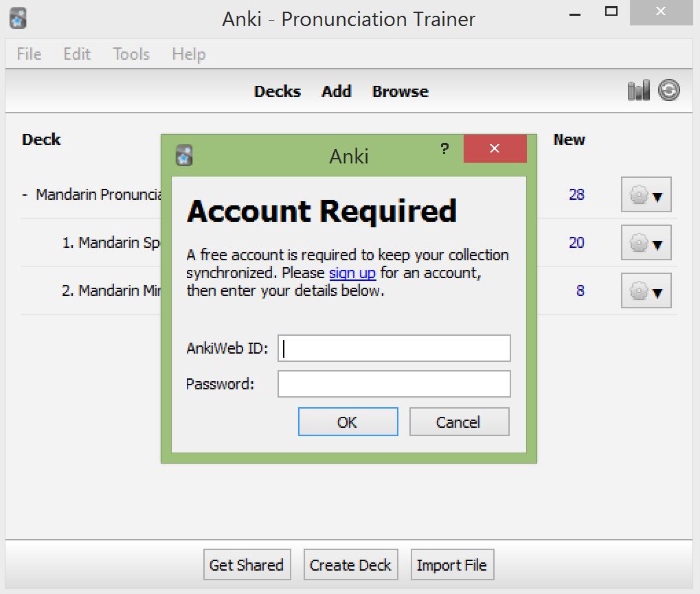Image resolution: width=700 pixels, height=594 pixels.
Task: Click the Anki icon in the dialog title bar
Action: [183, 155]
